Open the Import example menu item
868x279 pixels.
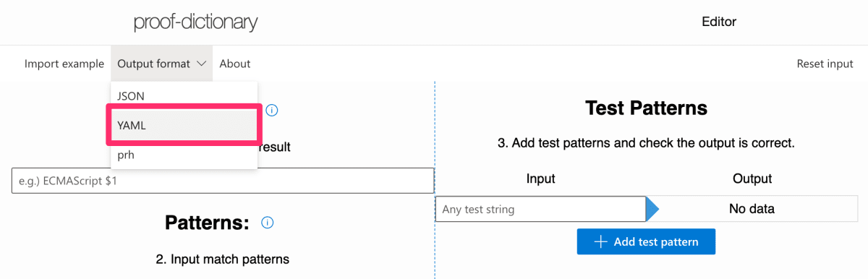[x=64, y=64]
